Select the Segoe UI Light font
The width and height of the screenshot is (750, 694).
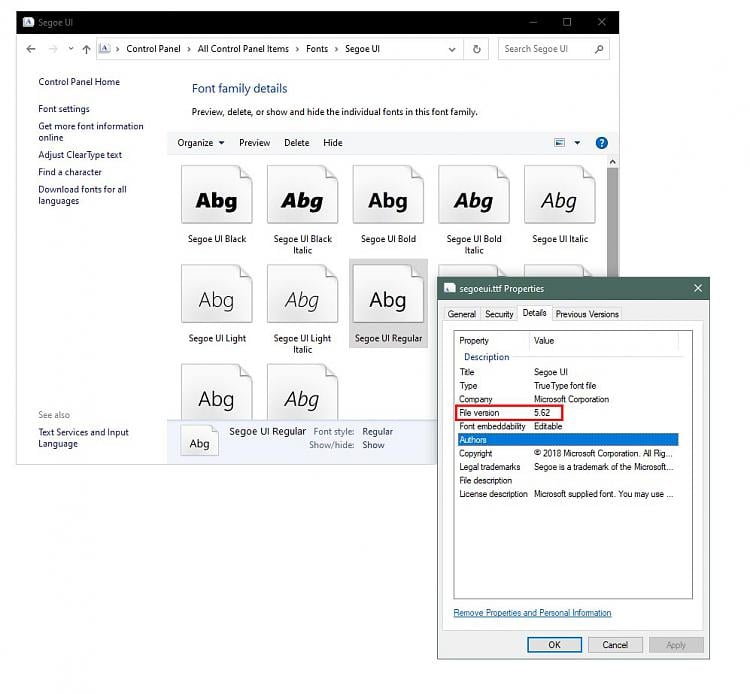[x=217, y=304]
